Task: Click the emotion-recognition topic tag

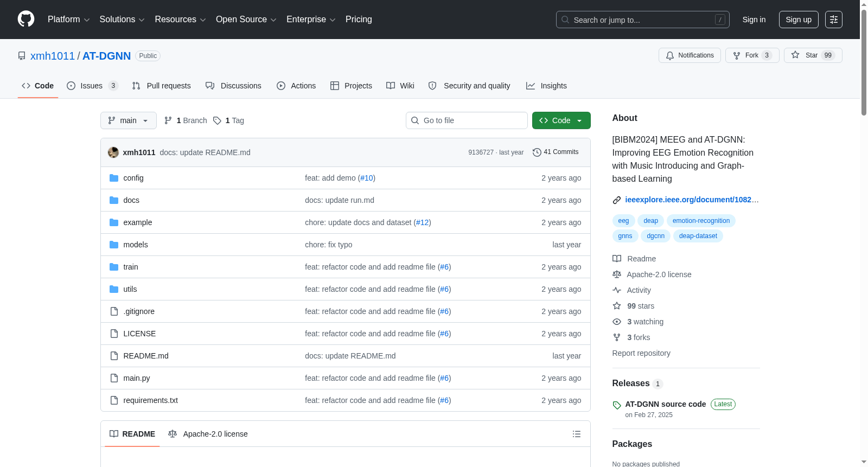Action: click(x=701, y=221)
